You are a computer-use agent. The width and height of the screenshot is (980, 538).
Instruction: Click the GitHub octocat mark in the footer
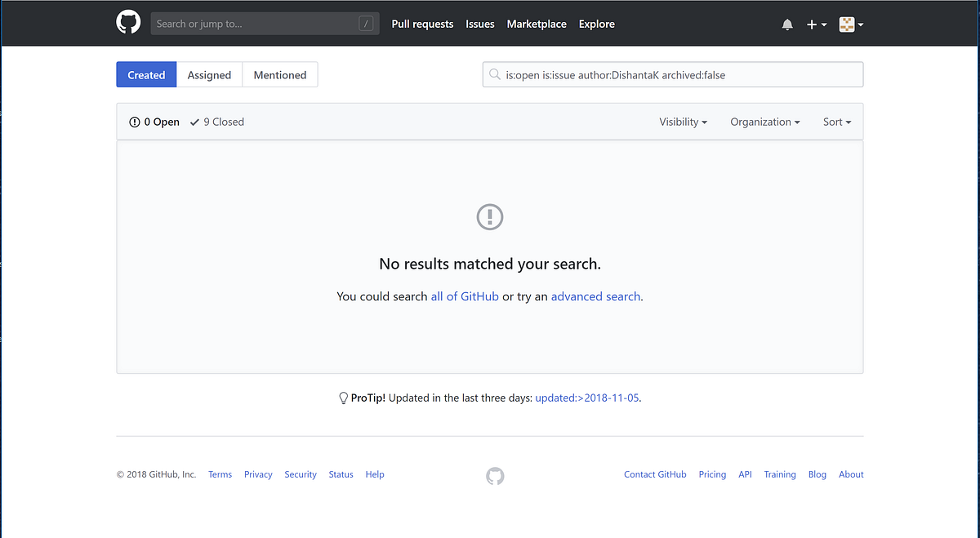coord(494,475)
